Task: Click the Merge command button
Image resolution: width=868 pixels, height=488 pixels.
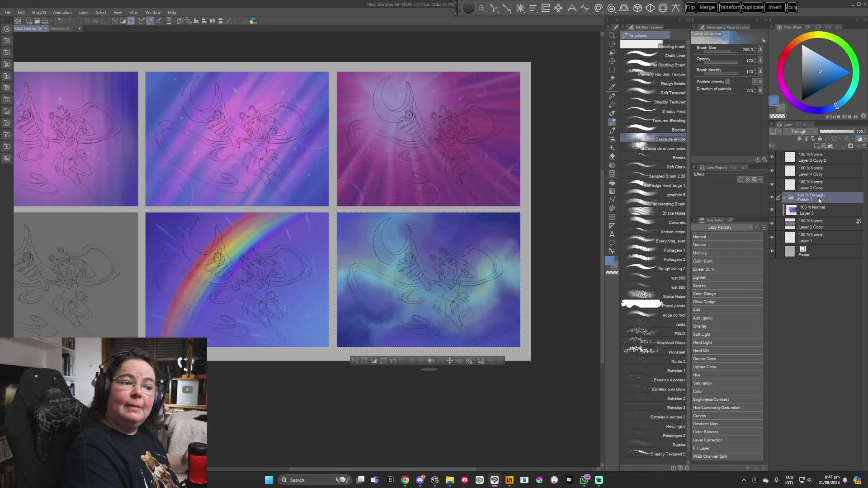Action: [707, 7]
